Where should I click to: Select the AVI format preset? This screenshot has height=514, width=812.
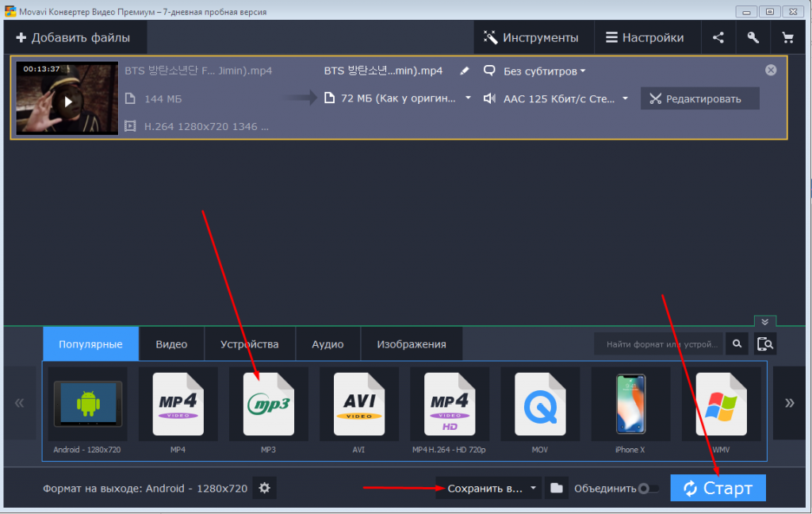(x=359, y=410)
